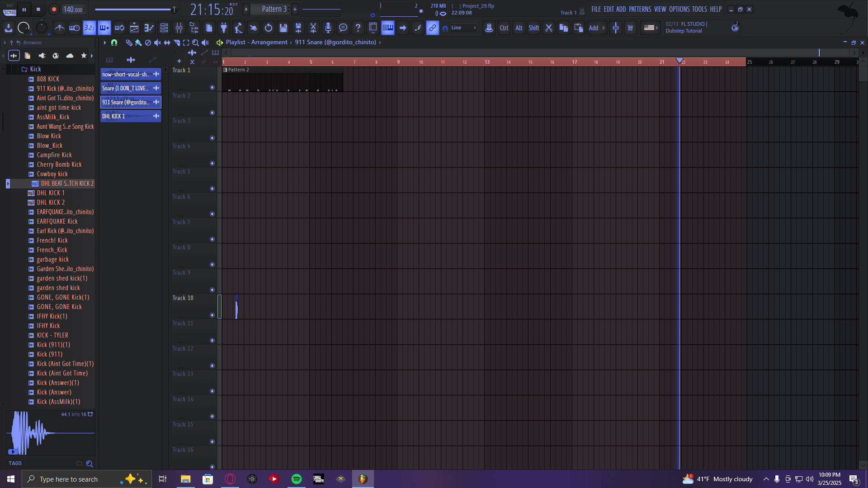The width and height of the screenshot is (868, 488).
Task: Open the help question mark icon
Action: pyautogui.click(x=358, y=28)
